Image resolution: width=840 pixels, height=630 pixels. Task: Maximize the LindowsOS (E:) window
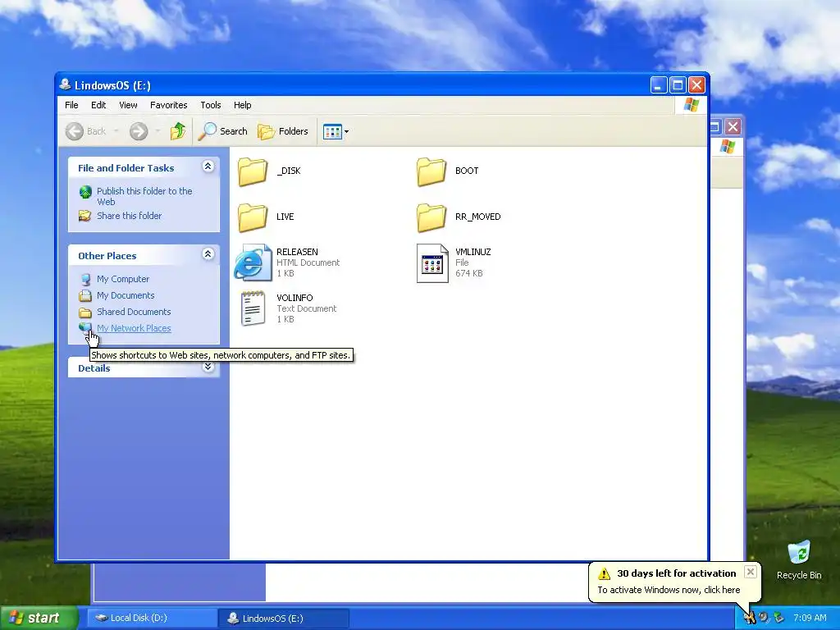point(678,85)
